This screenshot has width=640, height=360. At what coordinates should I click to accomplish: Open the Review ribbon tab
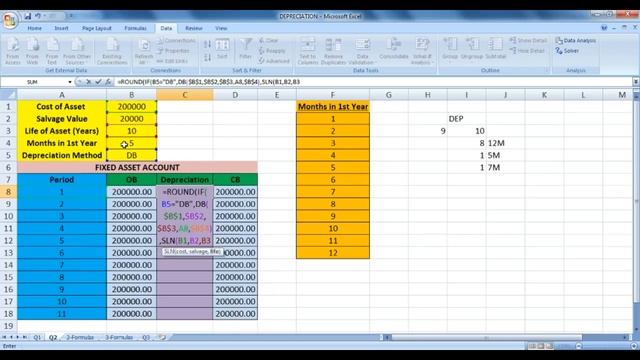coord(193,28)
